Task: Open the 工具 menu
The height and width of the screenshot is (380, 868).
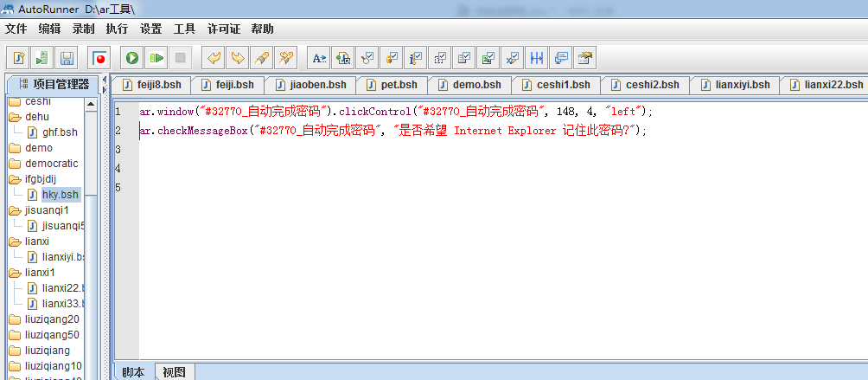Action: tap(184, 29)
